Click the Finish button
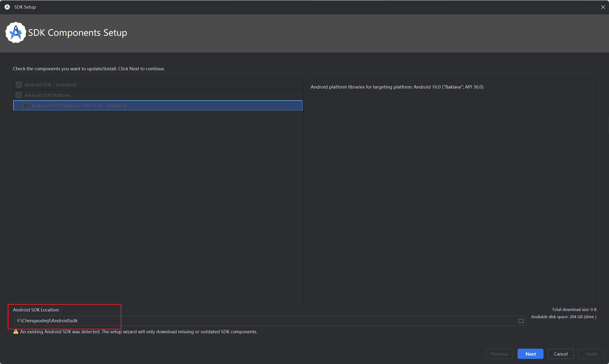The image size is (609, 364). click(591, 354)
